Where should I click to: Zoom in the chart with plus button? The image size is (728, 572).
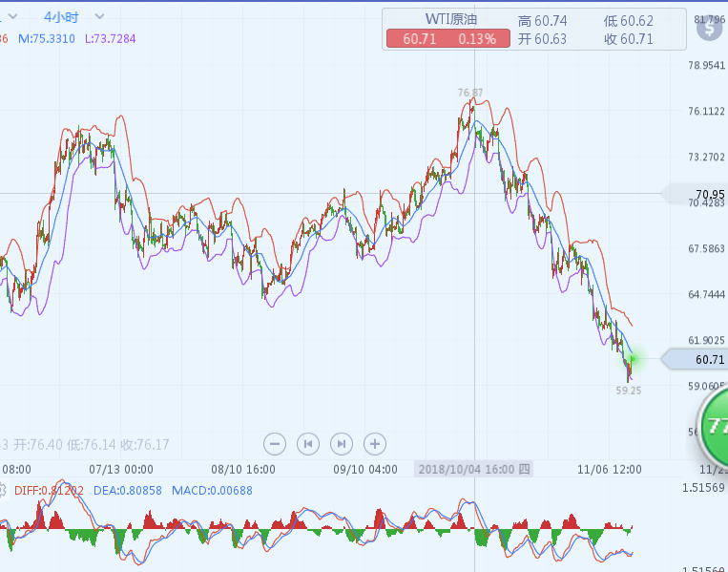pos(375,443)
